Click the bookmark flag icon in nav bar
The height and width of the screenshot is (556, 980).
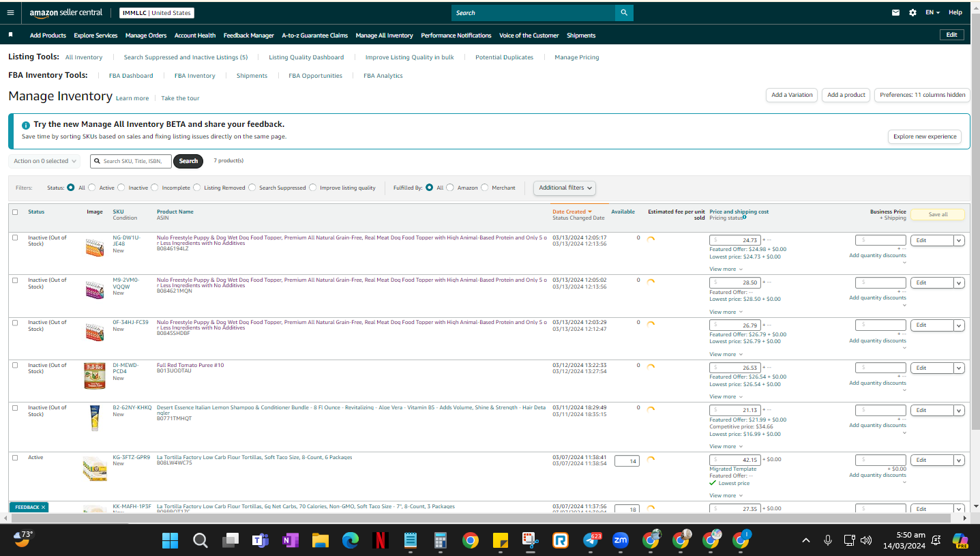(10, 35)
